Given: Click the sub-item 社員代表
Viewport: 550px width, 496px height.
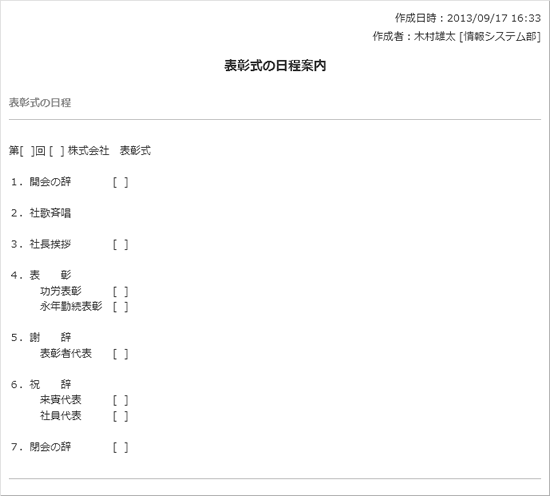Looking at the screenshot, I should (61, 416).
